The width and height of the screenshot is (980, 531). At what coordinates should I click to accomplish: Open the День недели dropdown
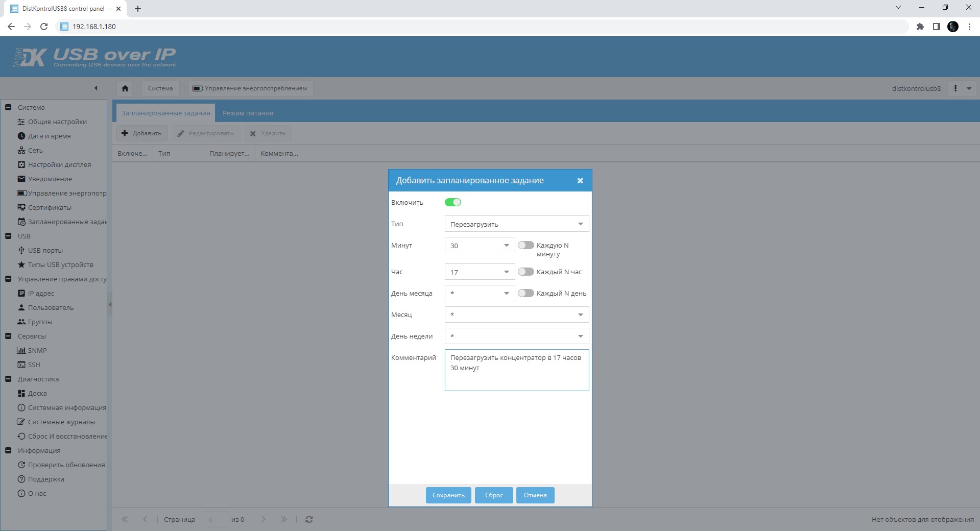[517, 336]
